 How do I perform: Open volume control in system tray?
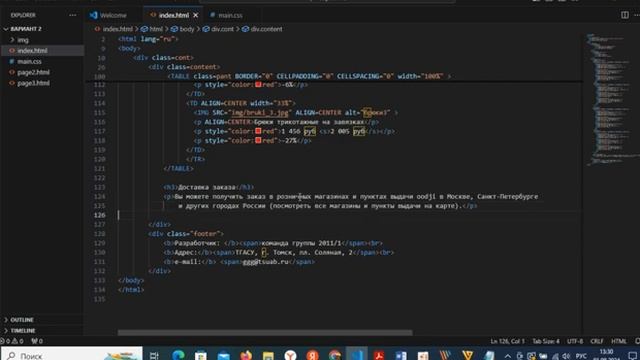(566, 356)
